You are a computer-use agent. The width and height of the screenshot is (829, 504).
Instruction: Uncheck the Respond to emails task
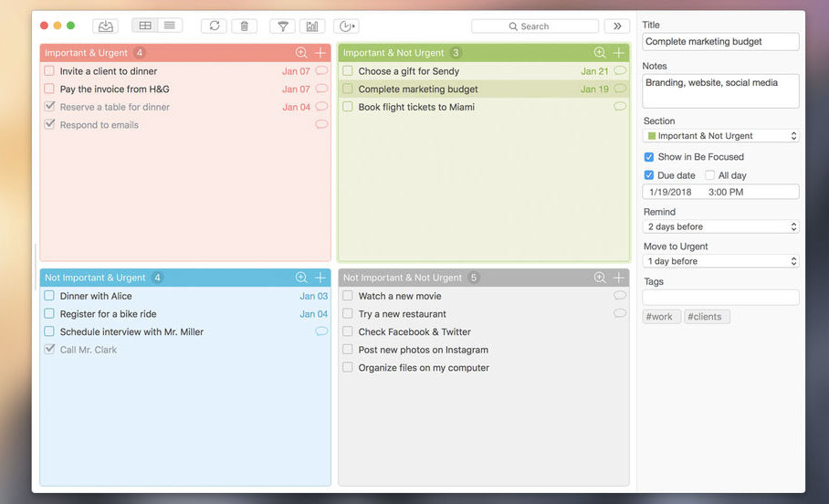(49, 124)
